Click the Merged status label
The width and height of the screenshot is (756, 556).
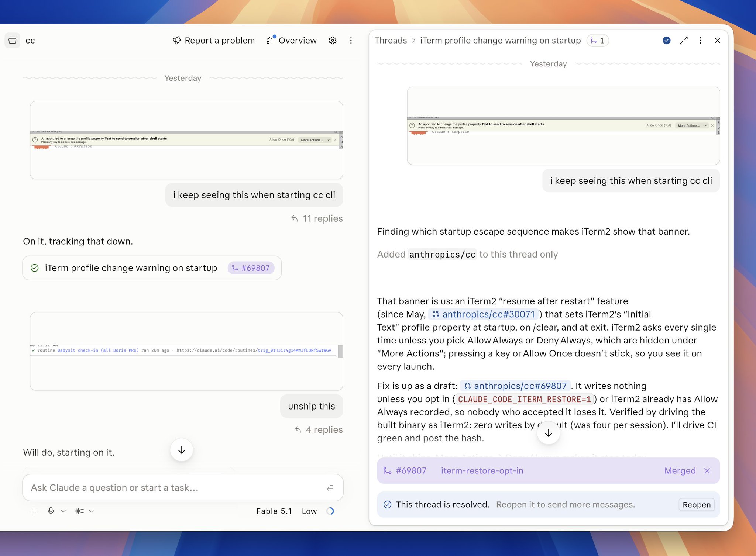680,470
